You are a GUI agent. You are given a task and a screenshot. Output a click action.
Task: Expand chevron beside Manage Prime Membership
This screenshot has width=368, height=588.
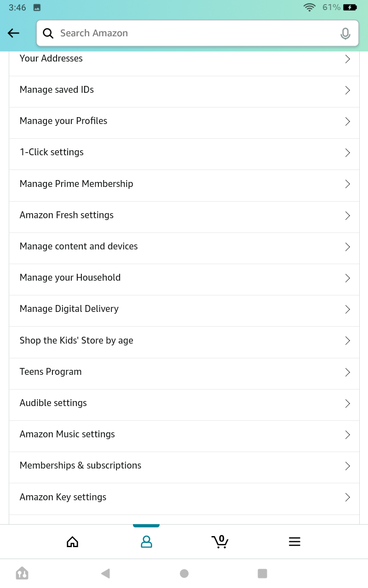pos(347,184)
